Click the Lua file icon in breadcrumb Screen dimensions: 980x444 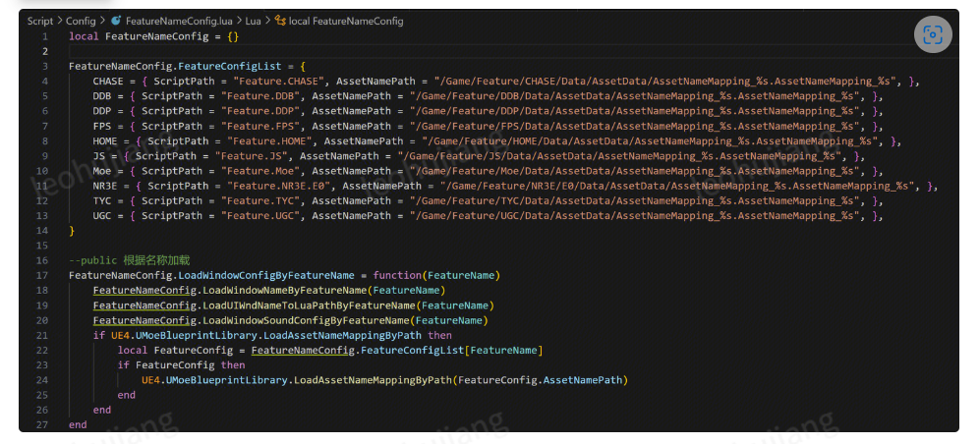pyautogui.click(x=116, y=21)
